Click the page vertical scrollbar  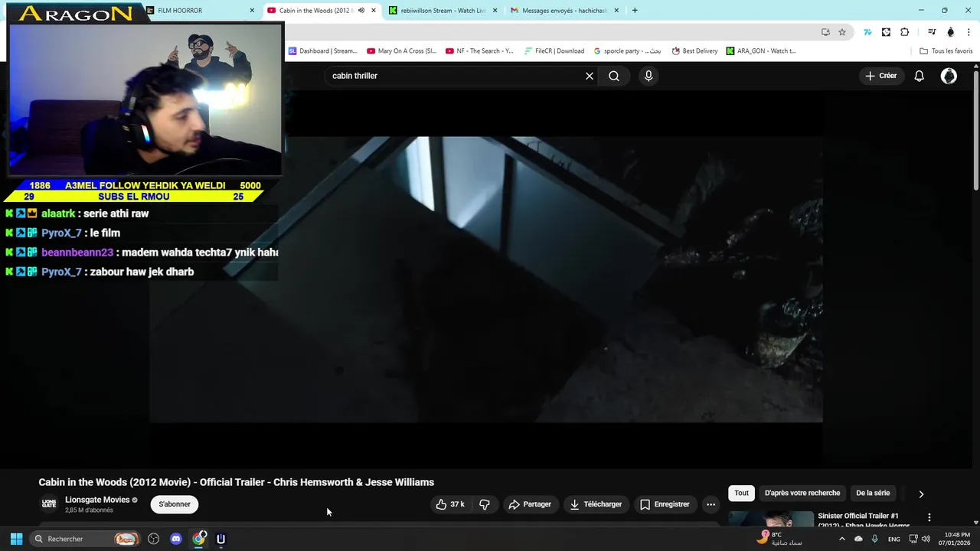[x=975, y=130]
